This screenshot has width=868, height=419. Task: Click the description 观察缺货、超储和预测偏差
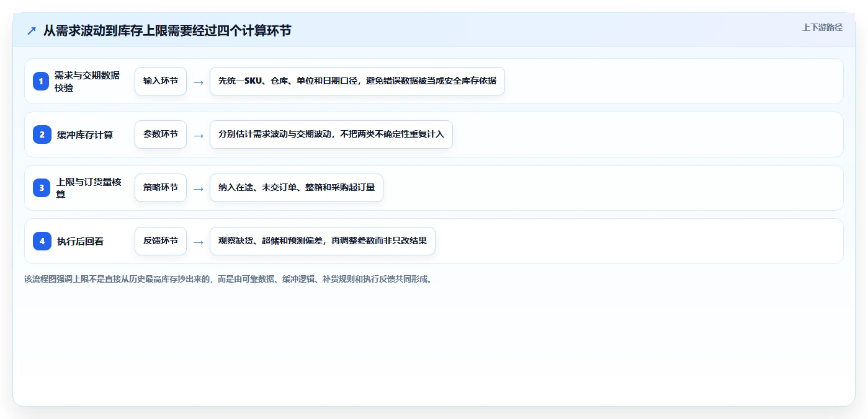pyautogui.click(x=323, y=241)
